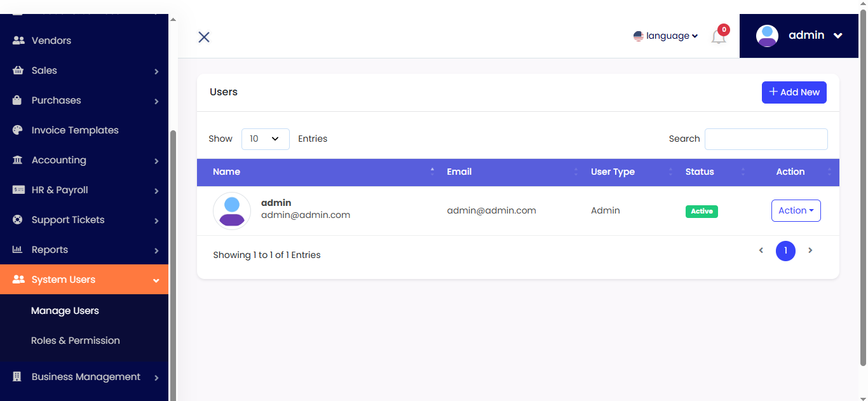
Task: Close the sidebar with the X icon
Action: 204,37
